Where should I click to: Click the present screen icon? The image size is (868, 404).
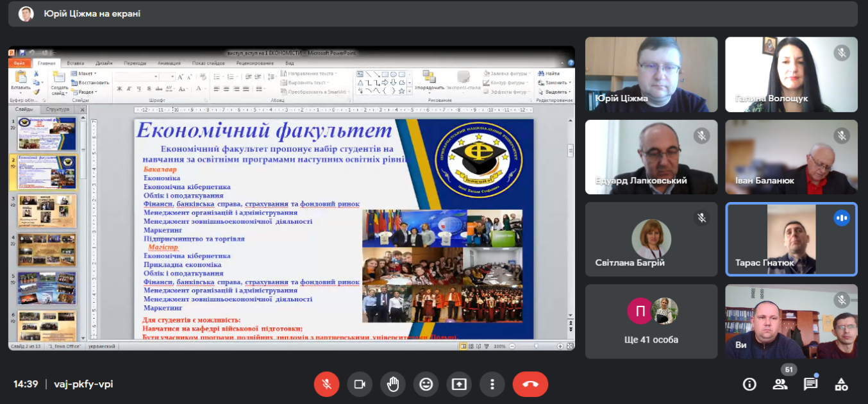pyautogui.click(x=459, y=384)
